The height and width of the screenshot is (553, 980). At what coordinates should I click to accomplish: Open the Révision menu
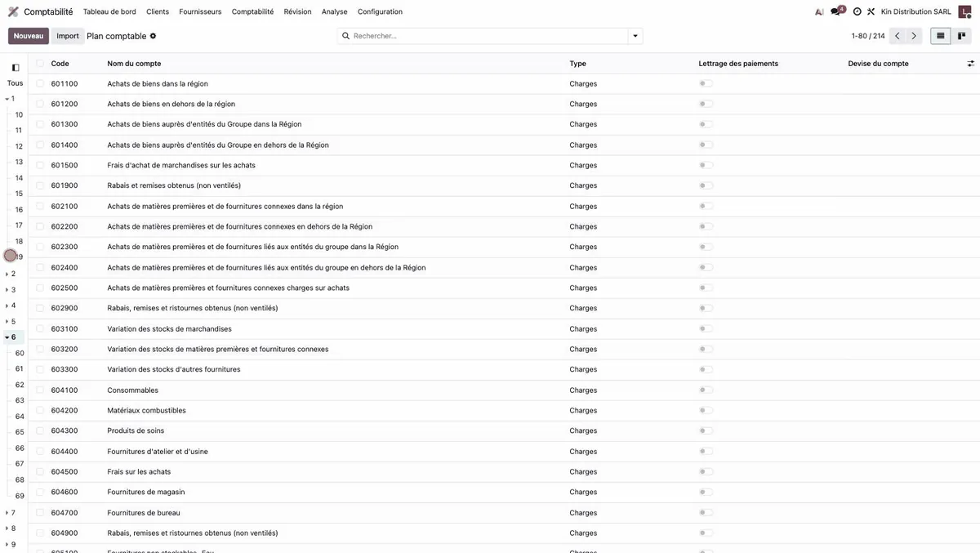[x=297, y=11]
